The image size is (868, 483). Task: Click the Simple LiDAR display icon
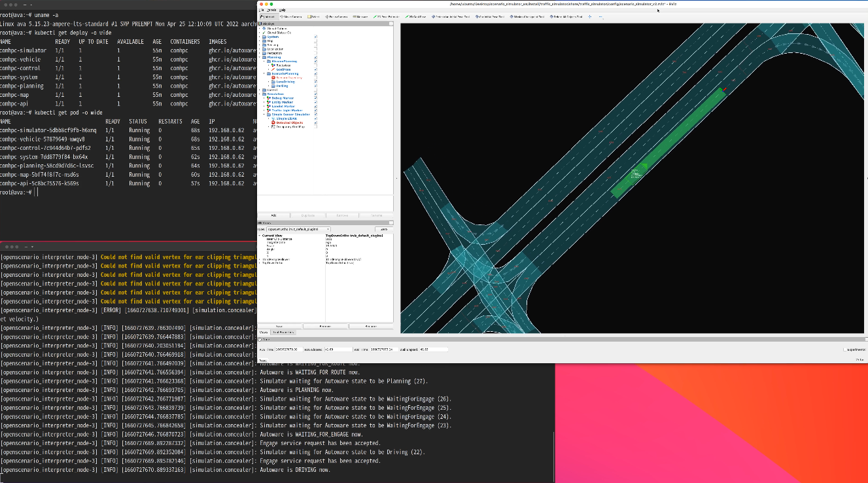(x=273, y=118)
